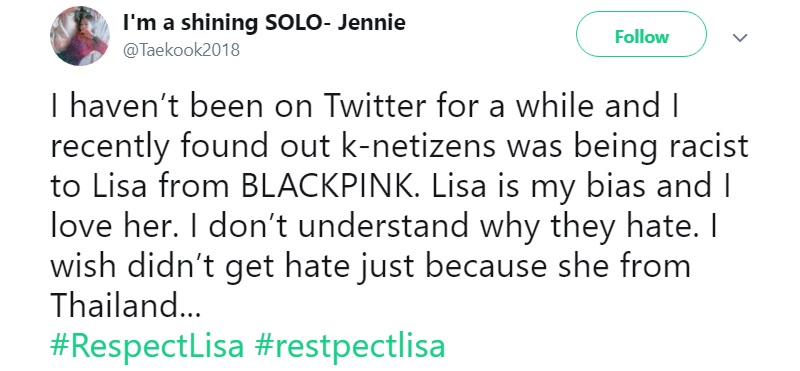Click the tweet line starting wish didn't get

370,267
